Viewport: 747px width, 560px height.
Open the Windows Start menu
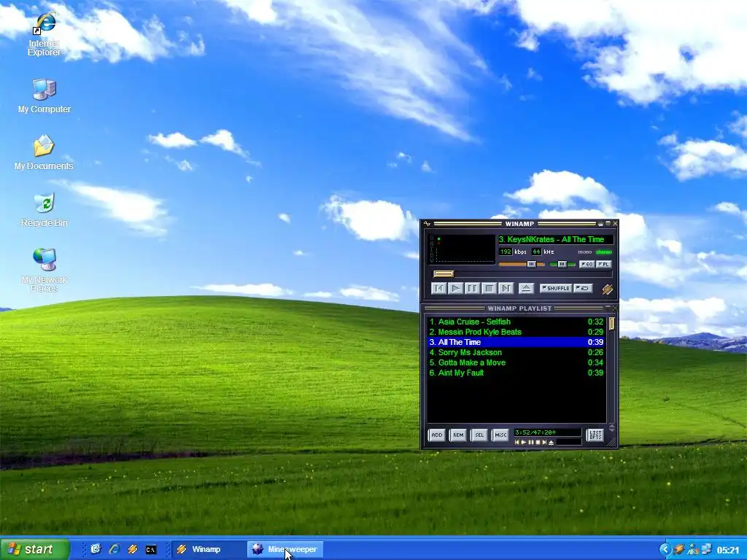(35, 550)
